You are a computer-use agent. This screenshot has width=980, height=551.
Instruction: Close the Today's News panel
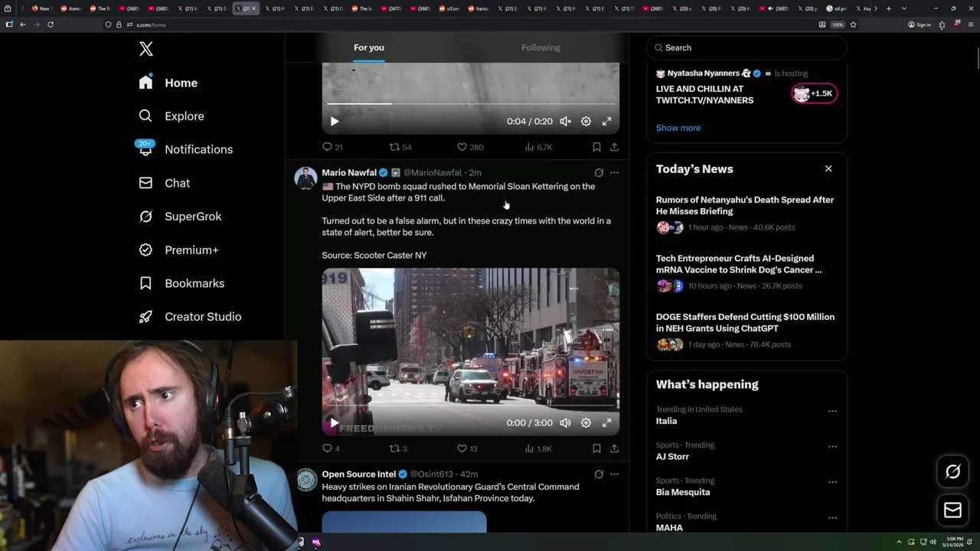(x=828, y=169)
